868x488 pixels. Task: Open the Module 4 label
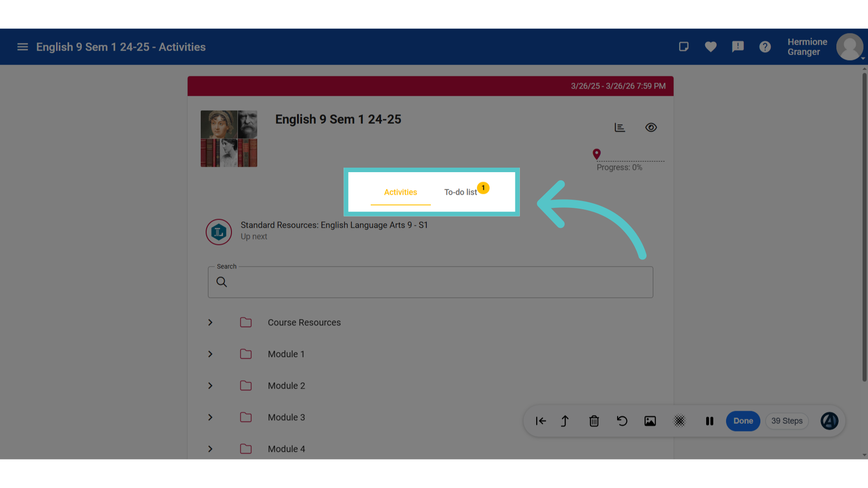pos(287,449)
